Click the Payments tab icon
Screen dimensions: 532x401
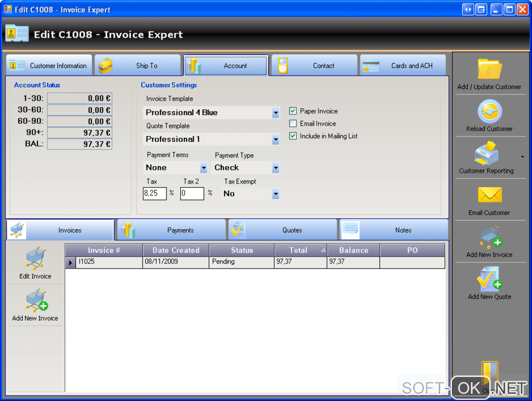click(128, 230)
